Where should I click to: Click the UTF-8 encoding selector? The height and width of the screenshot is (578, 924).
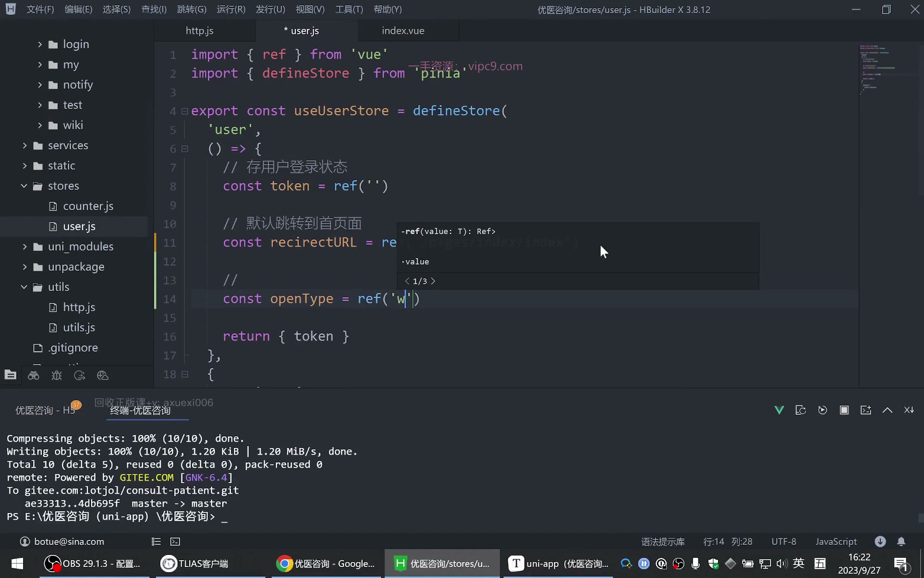coord(783,541)
